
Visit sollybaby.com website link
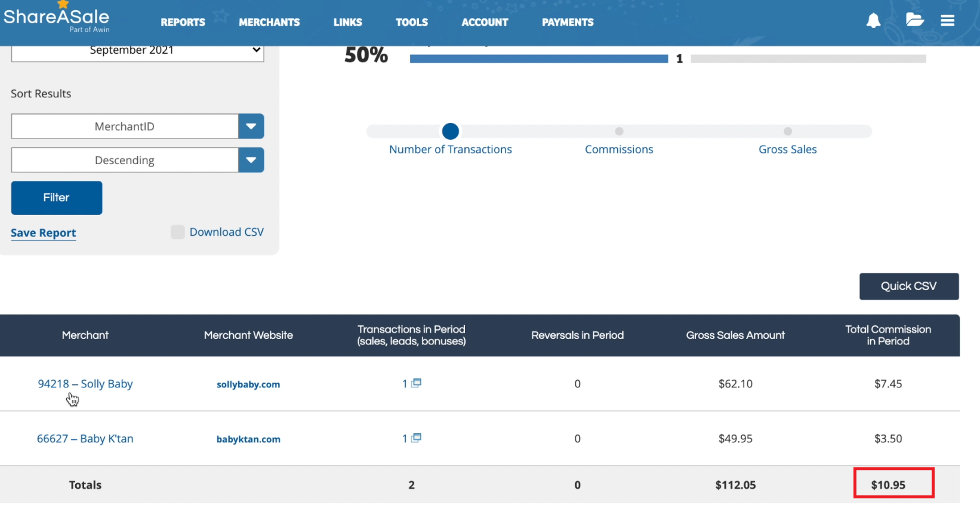(x=248, y=384)
